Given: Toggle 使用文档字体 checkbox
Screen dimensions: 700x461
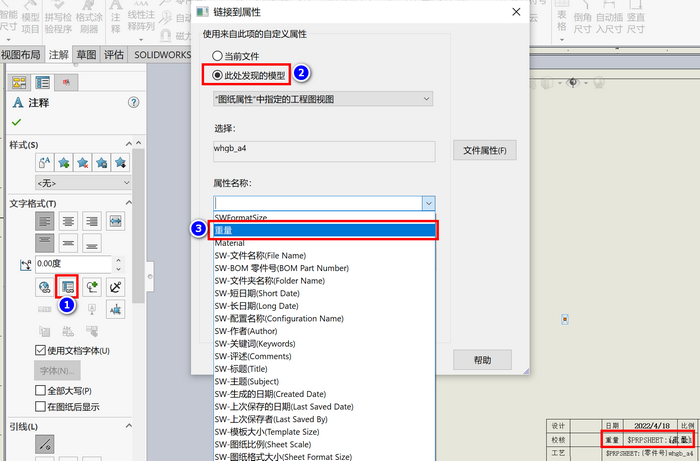Looking at the screenshot, I should (40, 350).
